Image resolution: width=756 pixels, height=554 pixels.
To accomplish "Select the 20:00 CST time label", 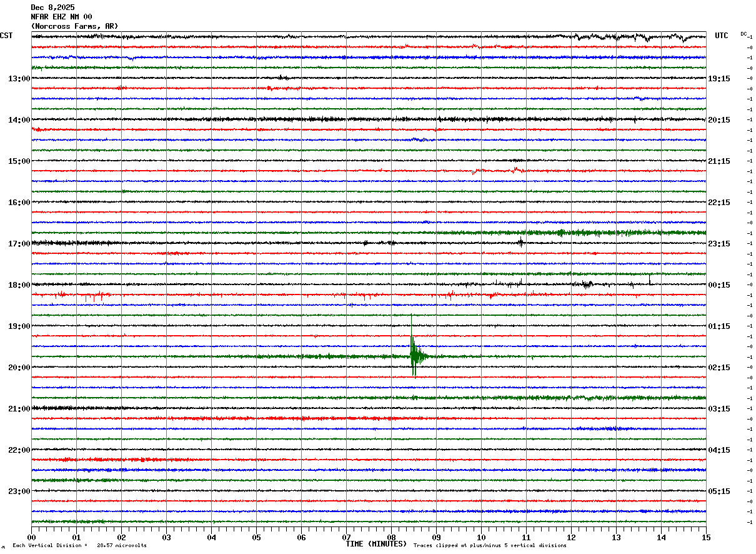I will point(19,368).
